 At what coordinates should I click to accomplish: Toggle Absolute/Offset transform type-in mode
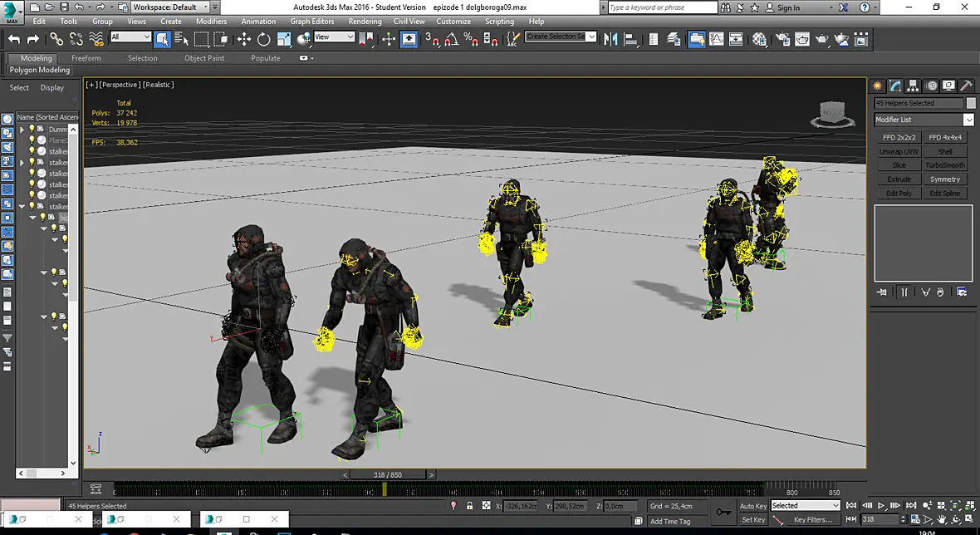click(x=486, y=506)
